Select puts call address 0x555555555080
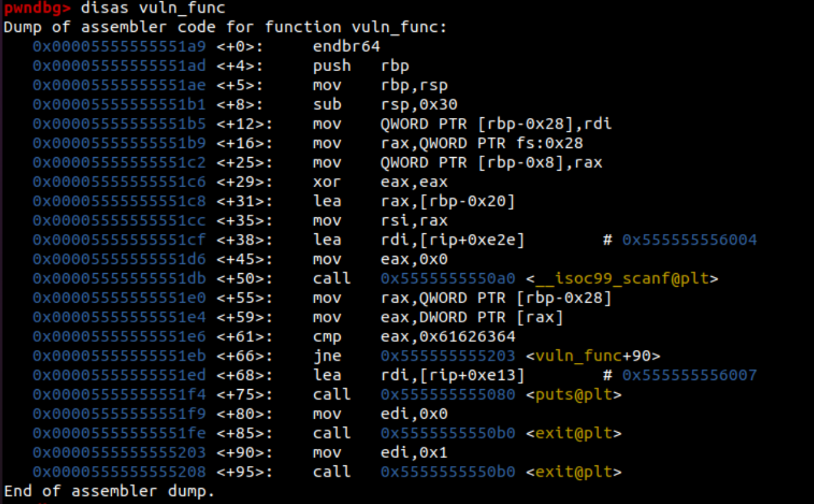 (448, 395)
